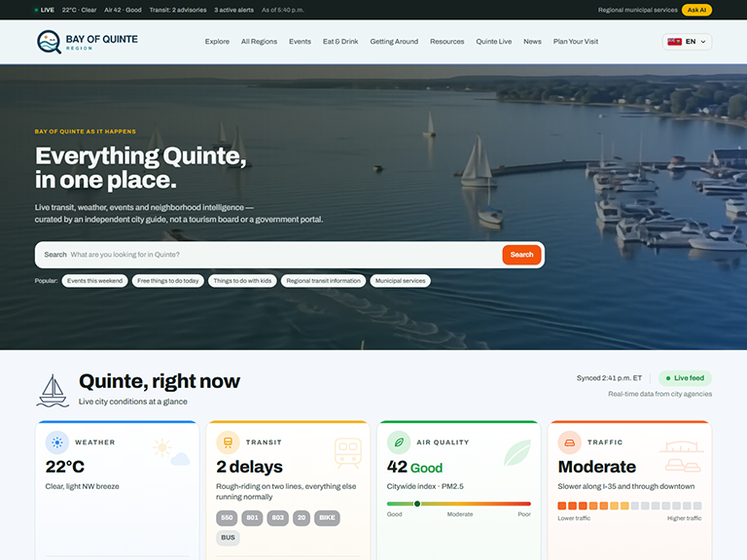Click the 20 transit route badge

302,517
